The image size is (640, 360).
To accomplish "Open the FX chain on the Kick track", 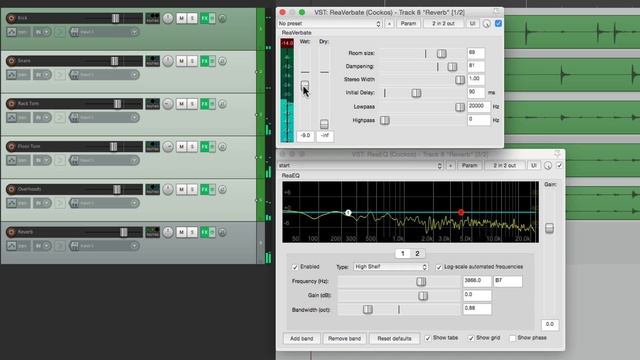I will (x=204, y=18).
